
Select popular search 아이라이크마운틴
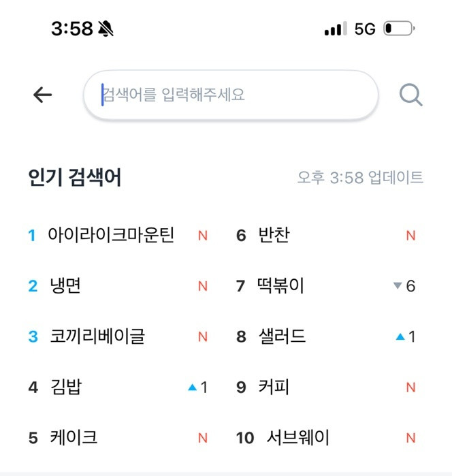coord(111,236)
